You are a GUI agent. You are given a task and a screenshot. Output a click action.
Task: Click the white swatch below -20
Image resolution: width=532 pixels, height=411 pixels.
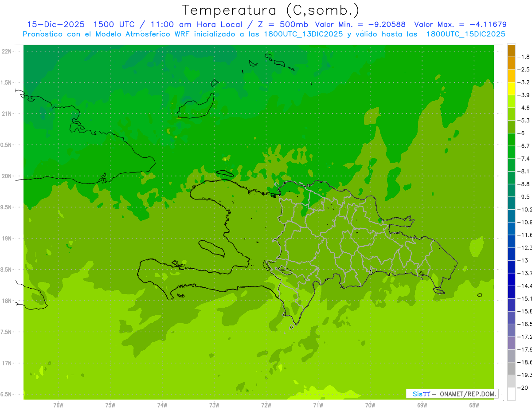click(x=511, y=394)
